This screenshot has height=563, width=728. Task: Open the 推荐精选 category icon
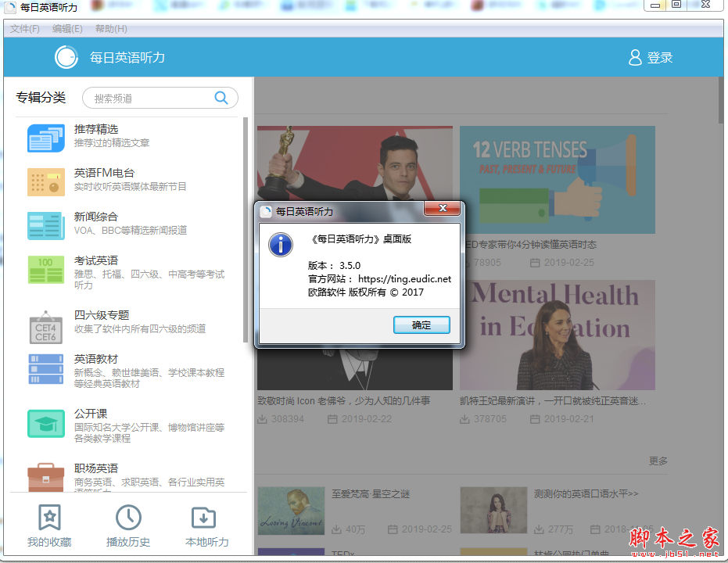46,138
